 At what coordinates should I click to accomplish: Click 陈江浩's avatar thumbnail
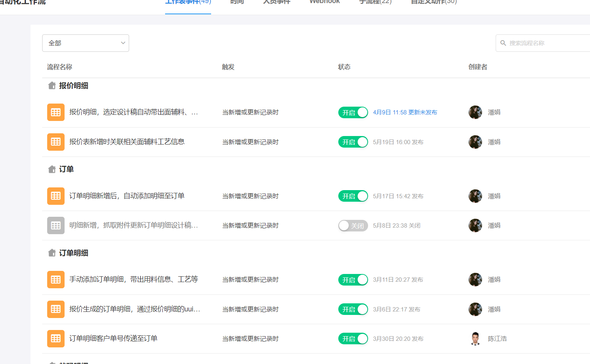(x=475, y=338)
